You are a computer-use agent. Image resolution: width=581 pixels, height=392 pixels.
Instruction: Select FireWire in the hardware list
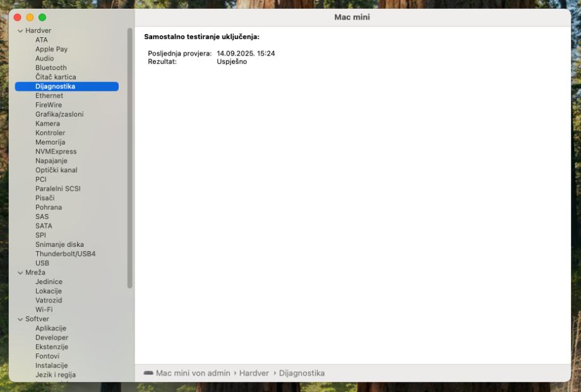coord(49,105)
